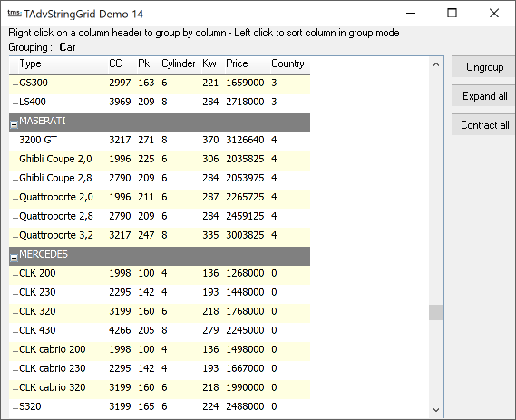Select the Ghibli Coupe 2,0 row
The image size is (516, 420).
click(x=160, y=160)
